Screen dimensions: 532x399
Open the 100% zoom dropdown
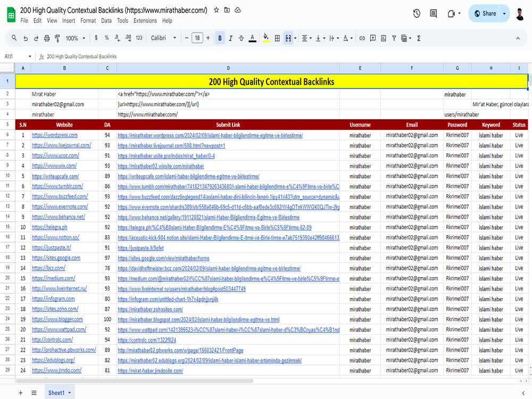click(x=76, y=38)
